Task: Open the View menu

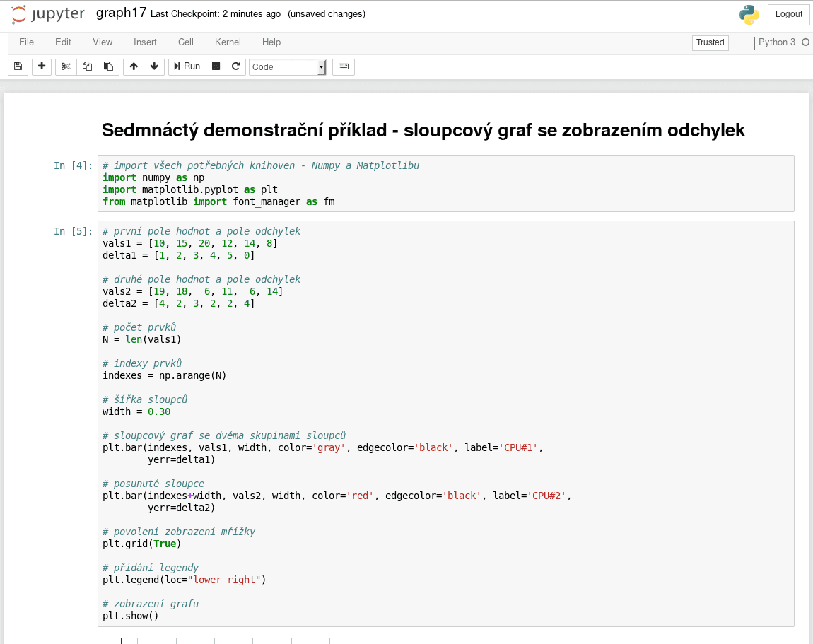Action: pos(103,42)
